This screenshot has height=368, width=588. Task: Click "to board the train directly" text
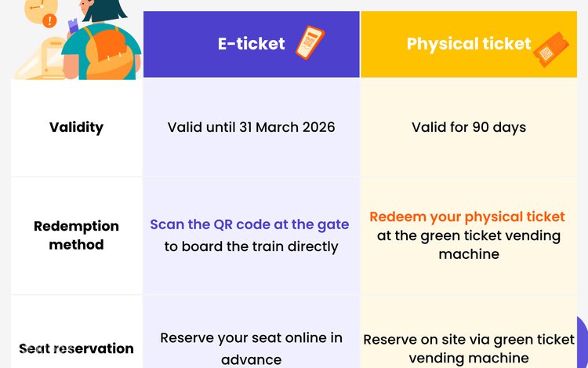coord(251,246)
